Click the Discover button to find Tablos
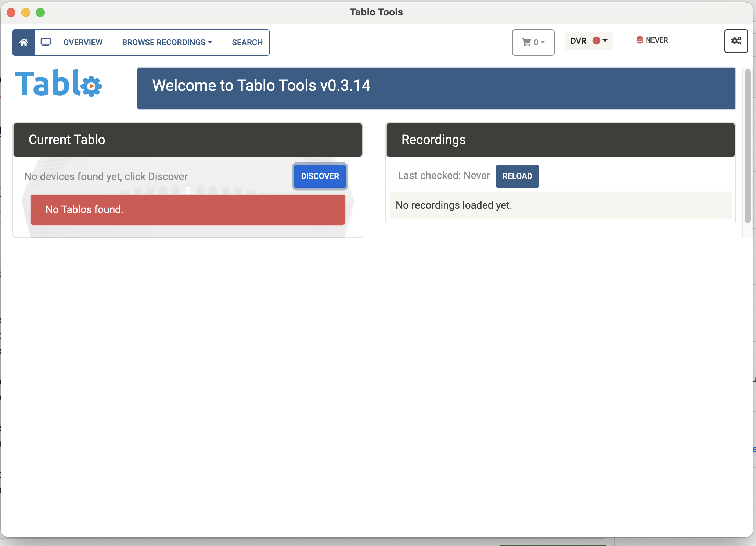Viewport: 756px width, 546px height. pos(319,176)
